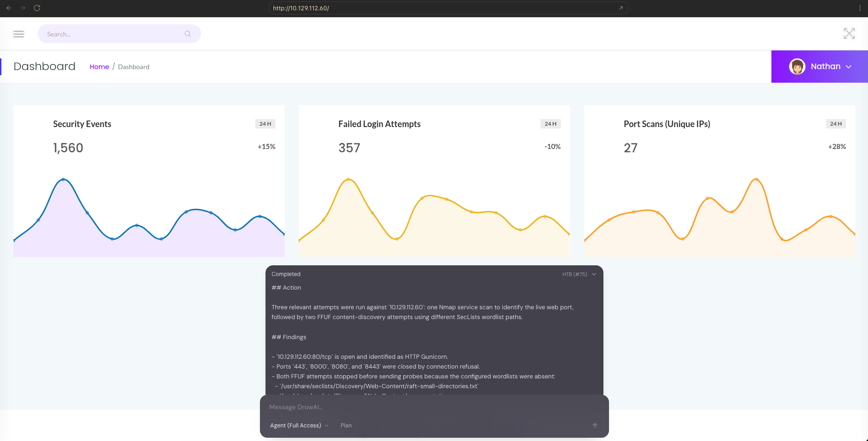Select the Security Events card title
This screenshot has width=868, height=441.
point(82,124)
